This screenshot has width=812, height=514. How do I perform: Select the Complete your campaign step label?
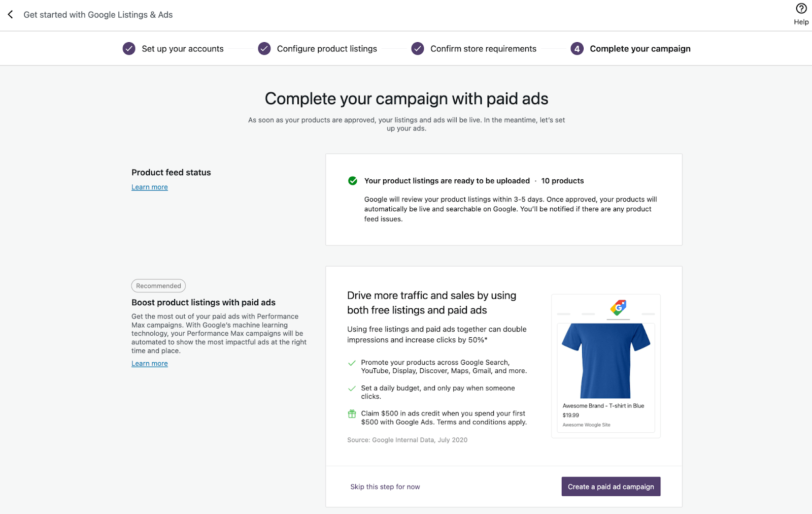point(640,48)
